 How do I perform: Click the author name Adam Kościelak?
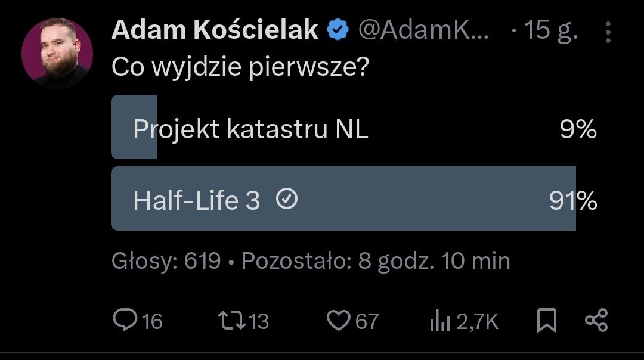coord(215,30)
